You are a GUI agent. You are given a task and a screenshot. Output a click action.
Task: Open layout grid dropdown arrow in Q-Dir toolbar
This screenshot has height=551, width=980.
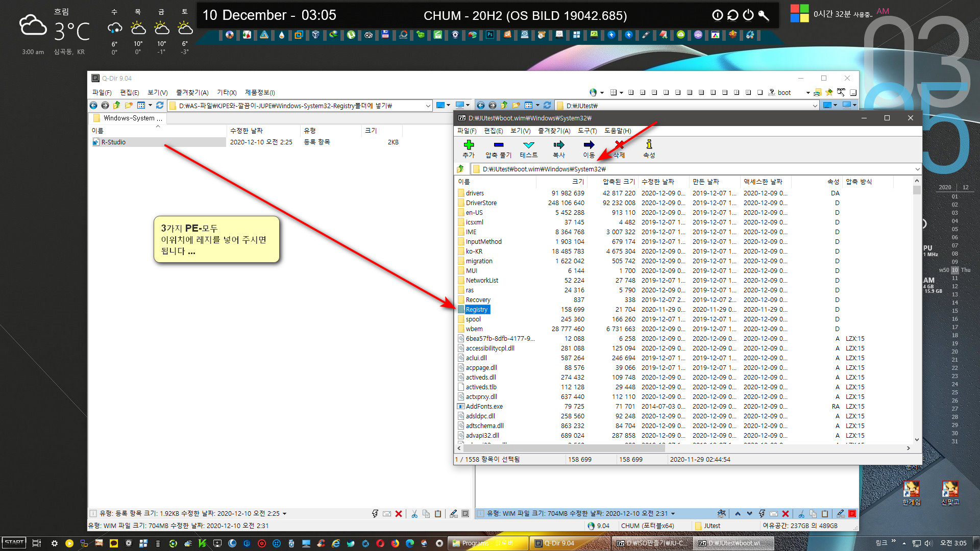[621, 92]
